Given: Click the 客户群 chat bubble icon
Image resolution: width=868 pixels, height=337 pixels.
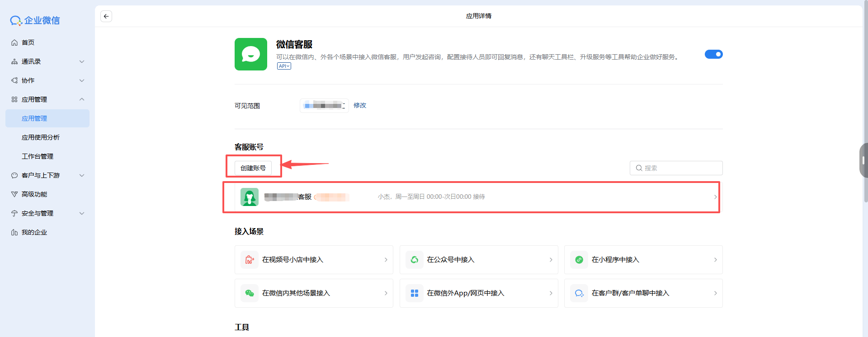Looking at the screenshot, I should click(x=579, y=293).
